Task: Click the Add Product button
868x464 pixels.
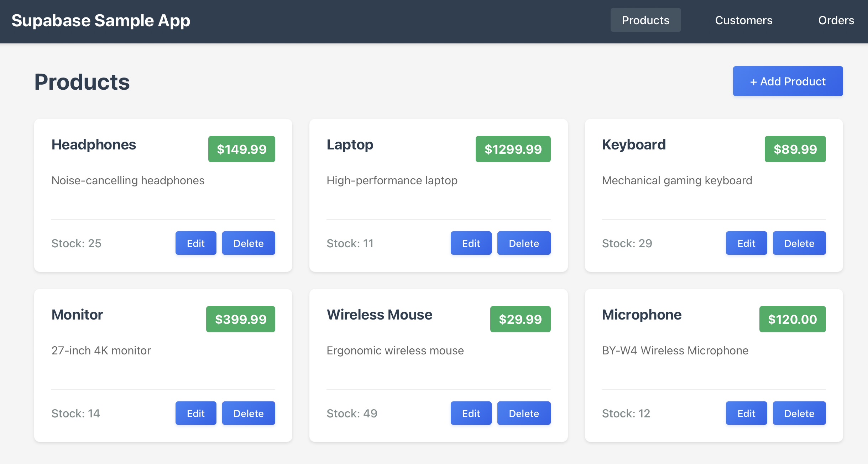Action: click(788, 81)
